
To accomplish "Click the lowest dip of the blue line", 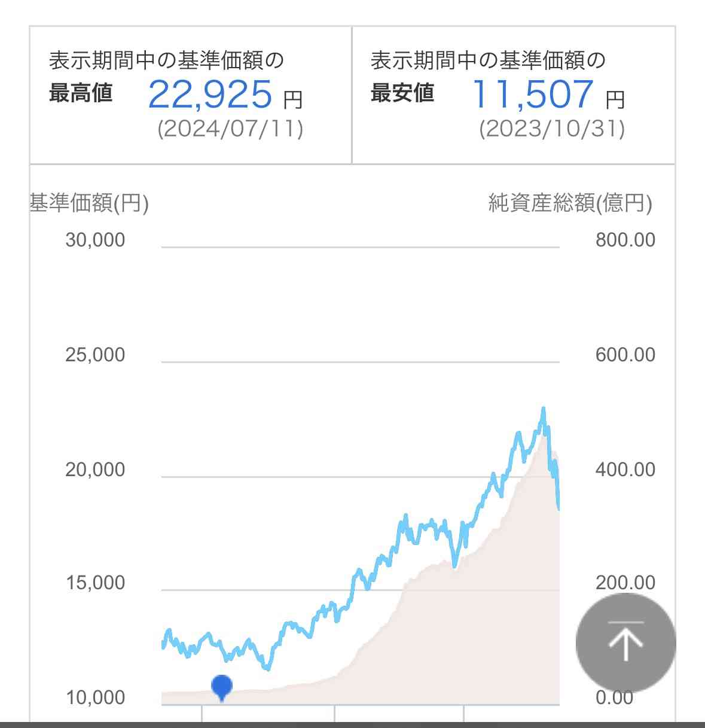I will (267, 668).
